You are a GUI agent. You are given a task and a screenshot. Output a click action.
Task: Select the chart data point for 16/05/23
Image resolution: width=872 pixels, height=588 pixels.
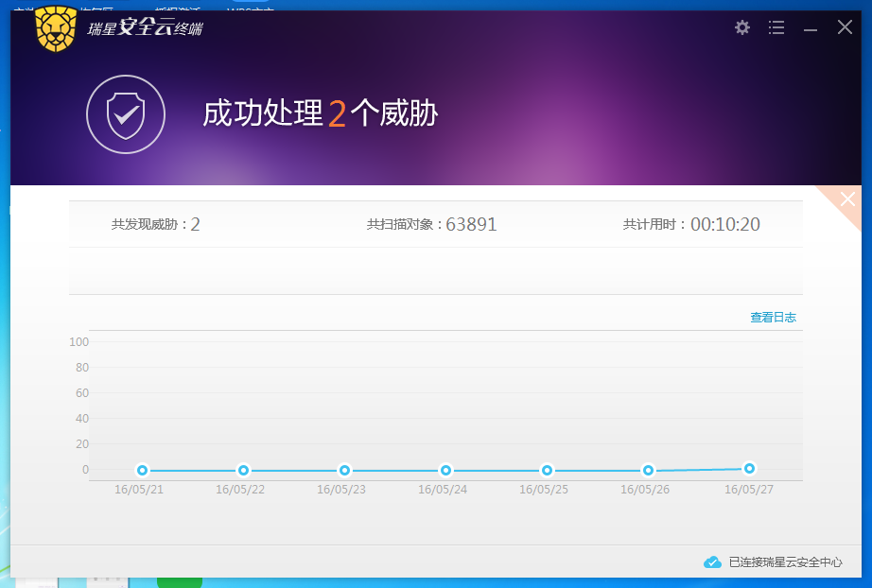point(344,470)
